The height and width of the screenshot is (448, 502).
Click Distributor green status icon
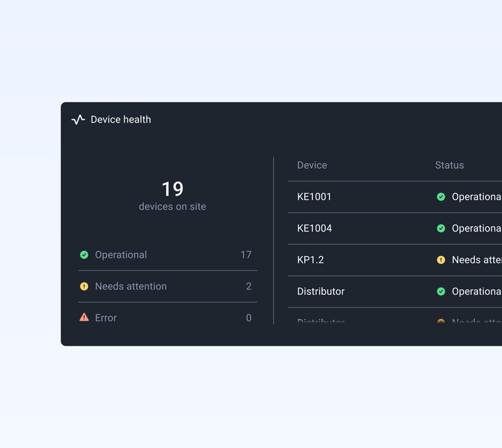click(441, 291)
